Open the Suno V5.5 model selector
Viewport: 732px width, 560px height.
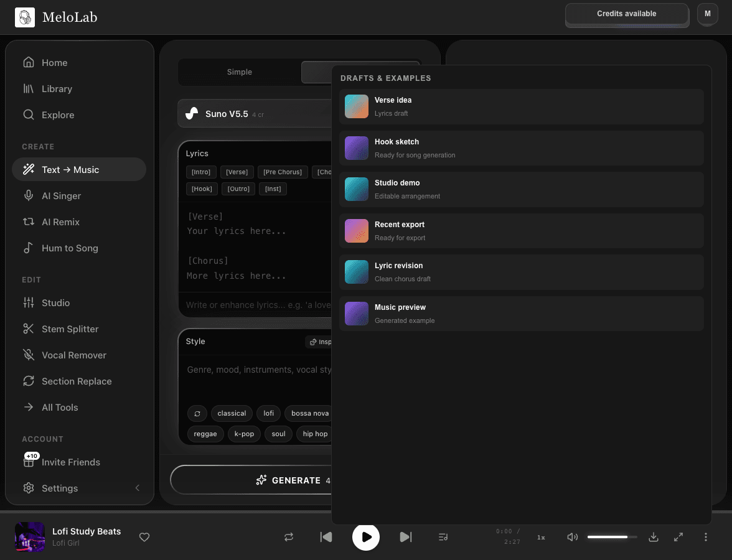[255, 114]
